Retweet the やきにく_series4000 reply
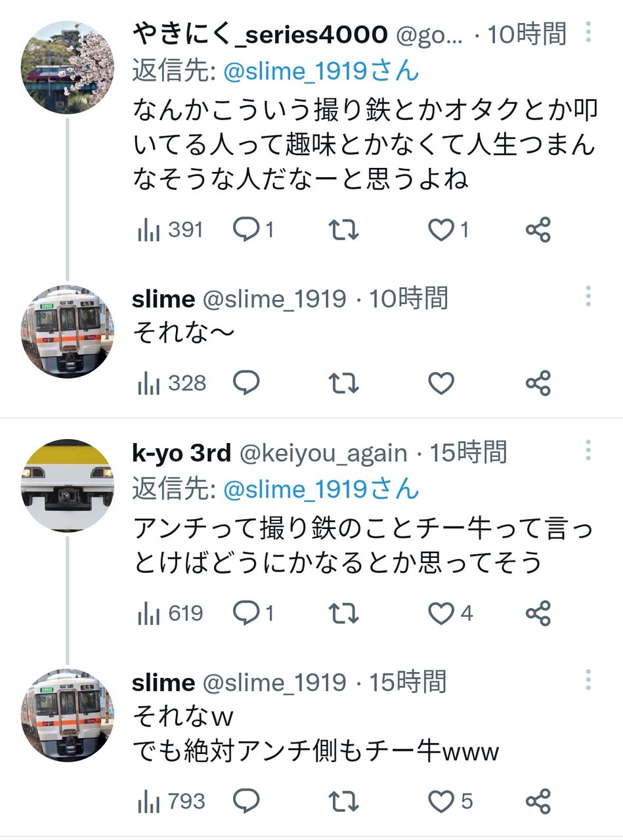The height and width of the screenshot is (840, 623). click(343, 230)
